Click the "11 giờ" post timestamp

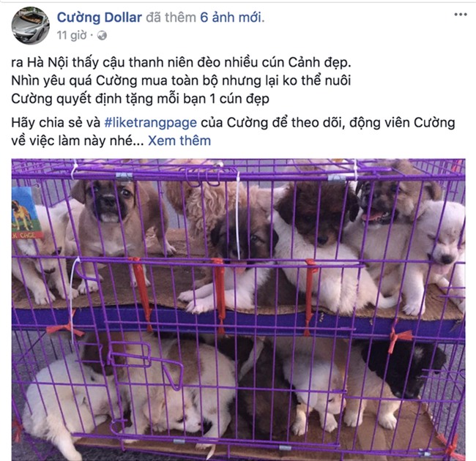pos(72,36)
